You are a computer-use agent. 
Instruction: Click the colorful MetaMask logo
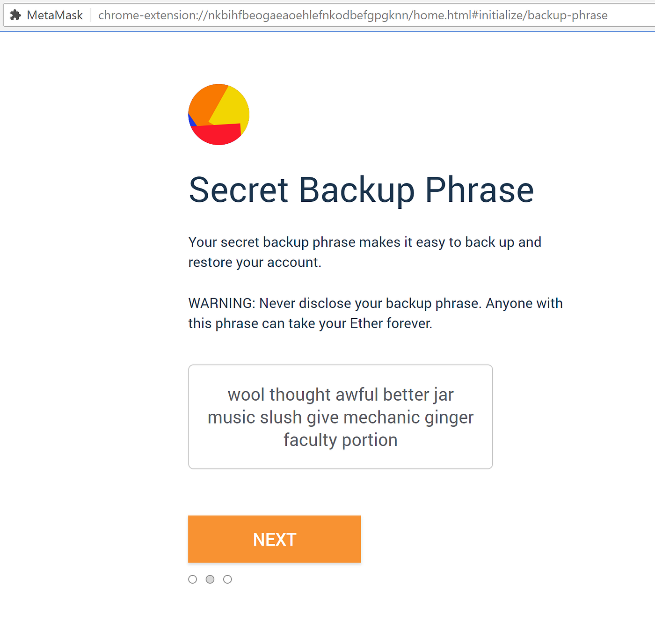pos(218,115)
